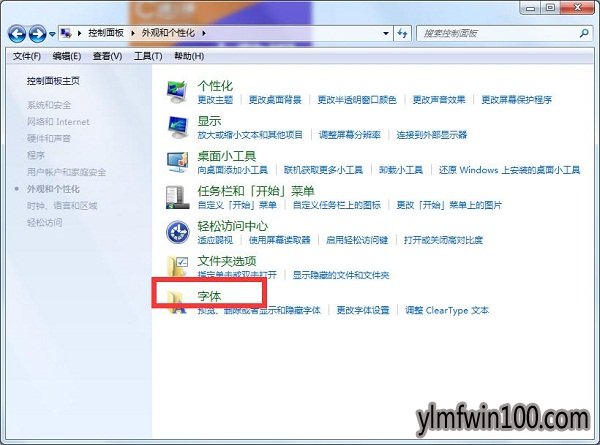
Task: Click the 更改声音效果 link
Action: 439,100
